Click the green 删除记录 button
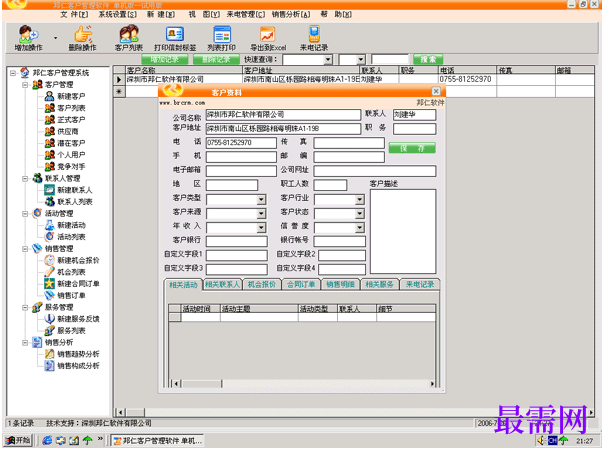 (216, 60)
